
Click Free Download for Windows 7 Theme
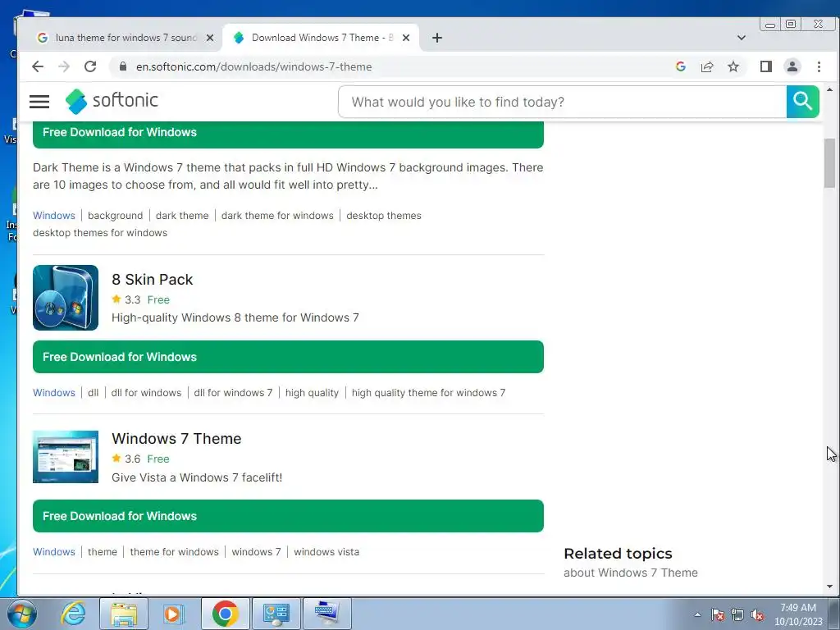288,516
